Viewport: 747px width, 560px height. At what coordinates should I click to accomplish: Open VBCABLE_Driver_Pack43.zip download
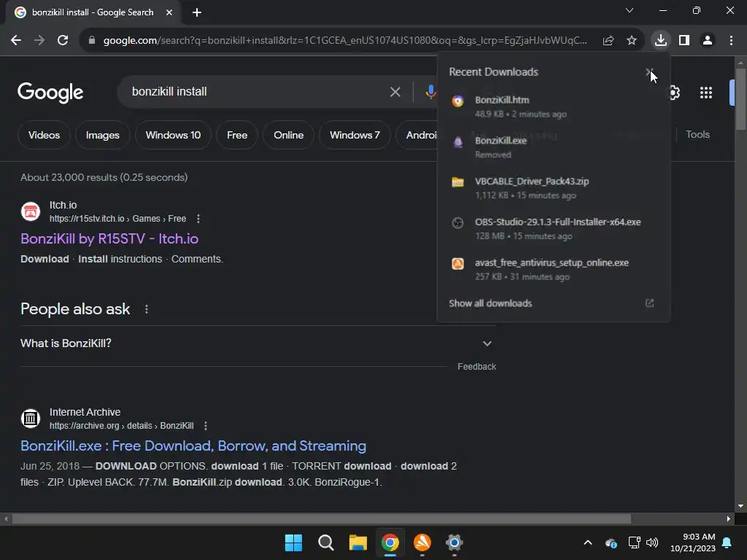tap(553, 188)
